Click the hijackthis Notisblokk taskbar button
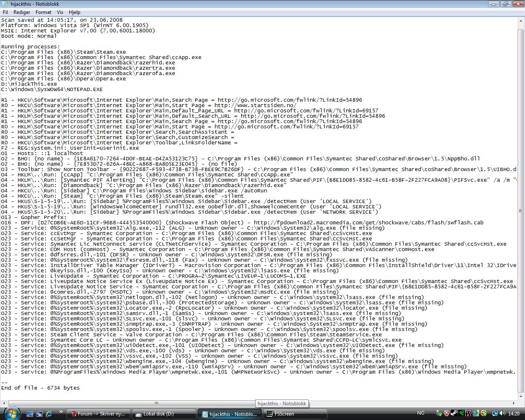The height and width of the screenshot is (420, 525). [229, 414]
